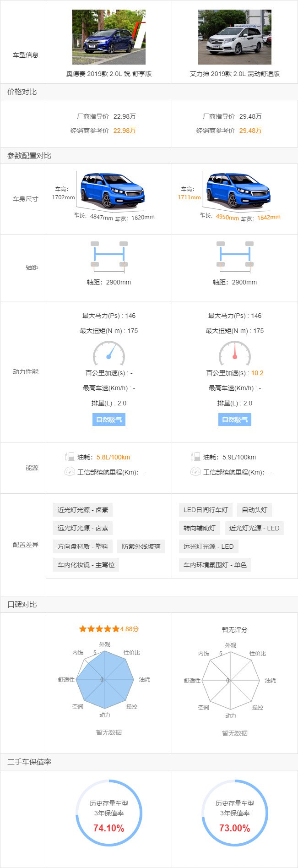Click the white Elysion car photo
The width and height of the screenshot is (298, 868).
click(234, 37)
